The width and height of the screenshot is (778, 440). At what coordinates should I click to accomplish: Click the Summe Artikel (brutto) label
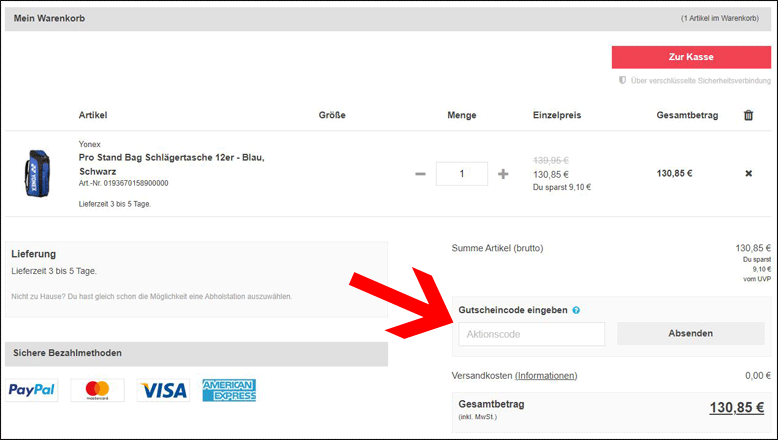click(497, 248)
